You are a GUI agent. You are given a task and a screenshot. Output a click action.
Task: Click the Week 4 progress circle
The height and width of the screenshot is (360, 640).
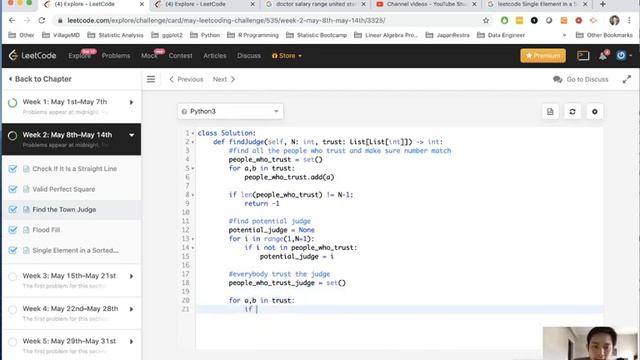pyautogui.click(x=13, y=309)
